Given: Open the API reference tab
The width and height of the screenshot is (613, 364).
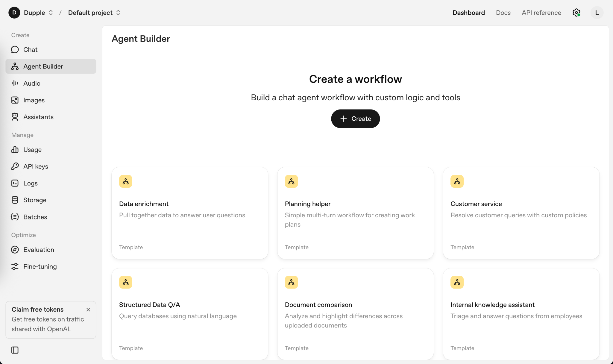Looking at the screenshot, I should 541,13.
